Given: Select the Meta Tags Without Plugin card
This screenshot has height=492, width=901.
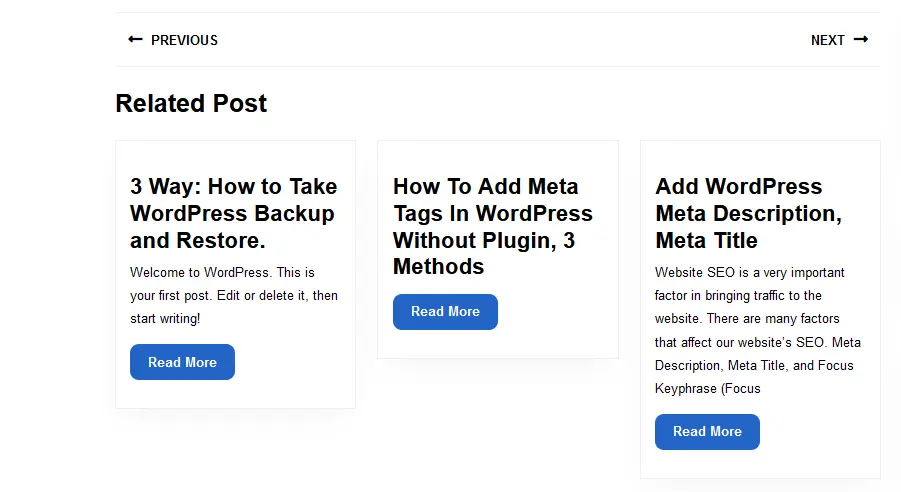Looking at the screenshot, I should click(498, 249).
